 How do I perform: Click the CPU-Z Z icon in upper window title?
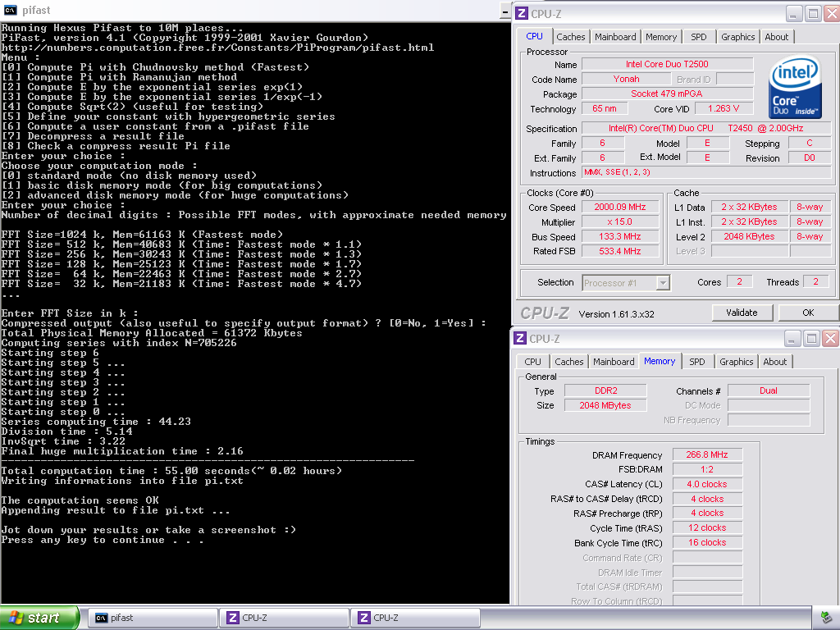[521, 13]
